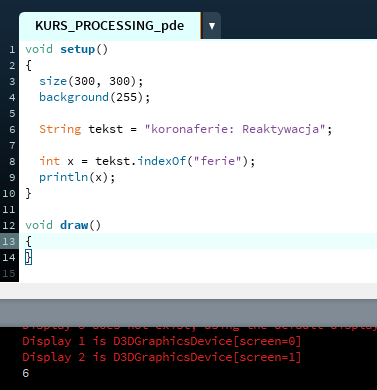The width and height of the screenshot is (377, 390).
Task: Click the indexOf method call
Action: (162, 161)
